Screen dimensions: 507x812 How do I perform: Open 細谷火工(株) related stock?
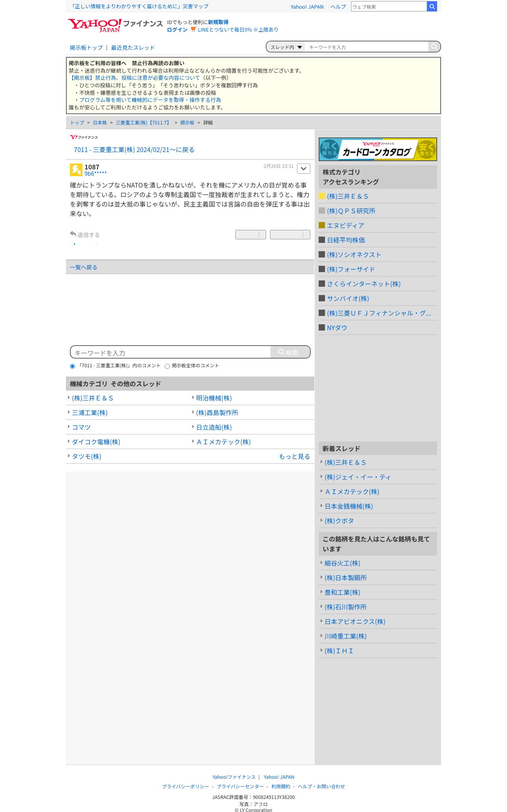(342, 563)
